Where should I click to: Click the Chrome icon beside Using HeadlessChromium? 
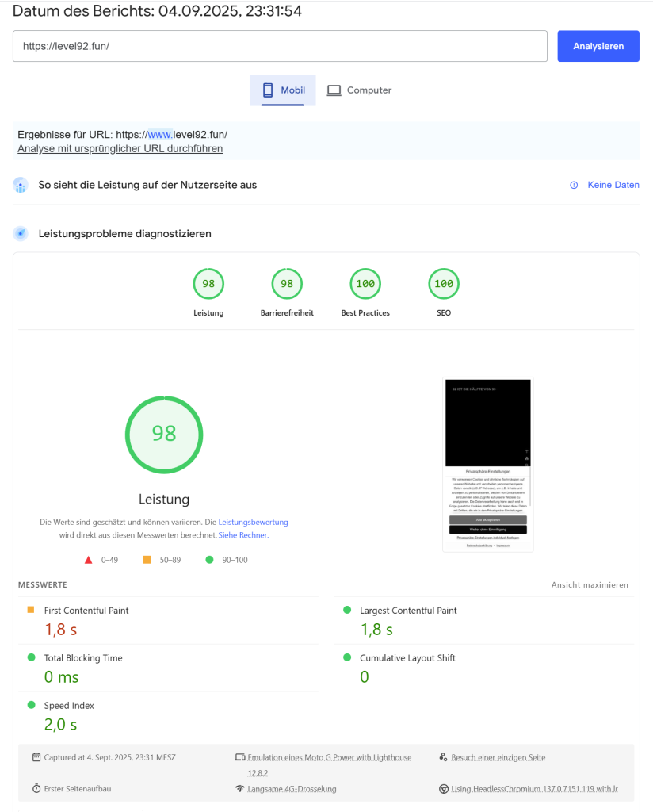(x=444, y=789)
